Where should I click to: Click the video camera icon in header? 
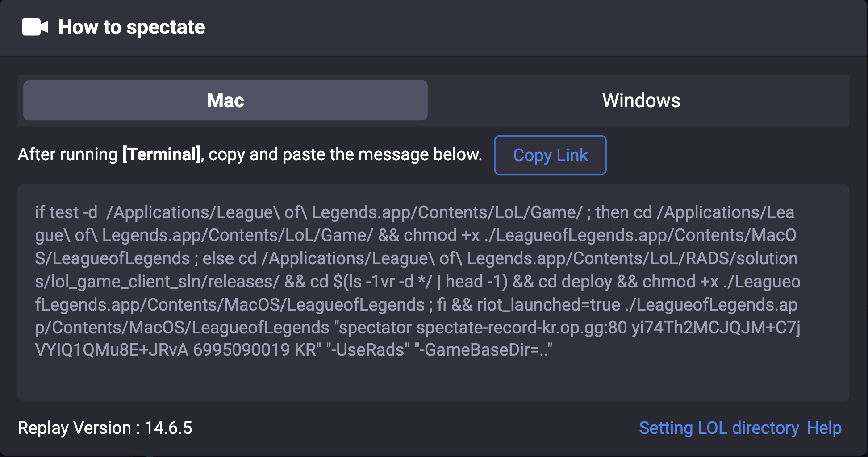tap(34, 27)
